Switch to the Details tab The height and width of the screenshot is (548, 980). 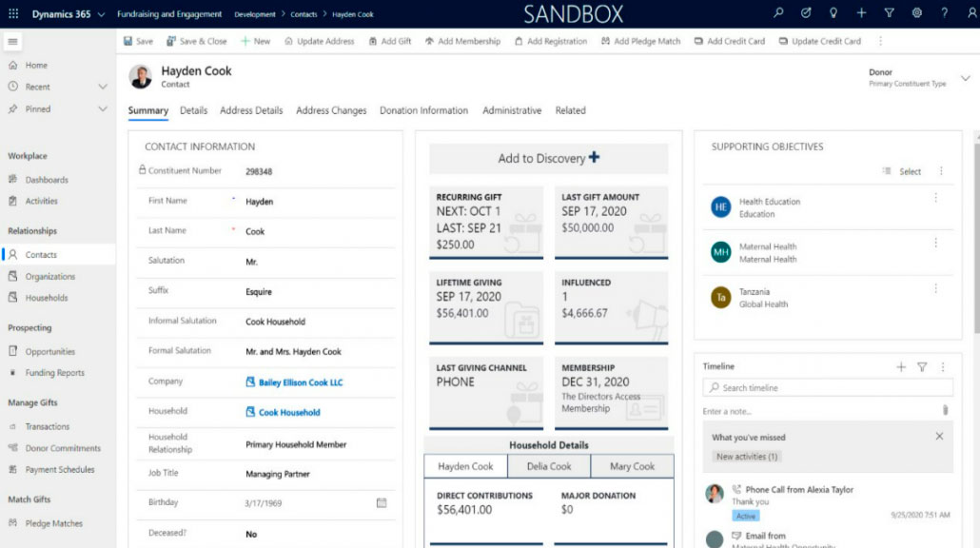tap(194, 110)
